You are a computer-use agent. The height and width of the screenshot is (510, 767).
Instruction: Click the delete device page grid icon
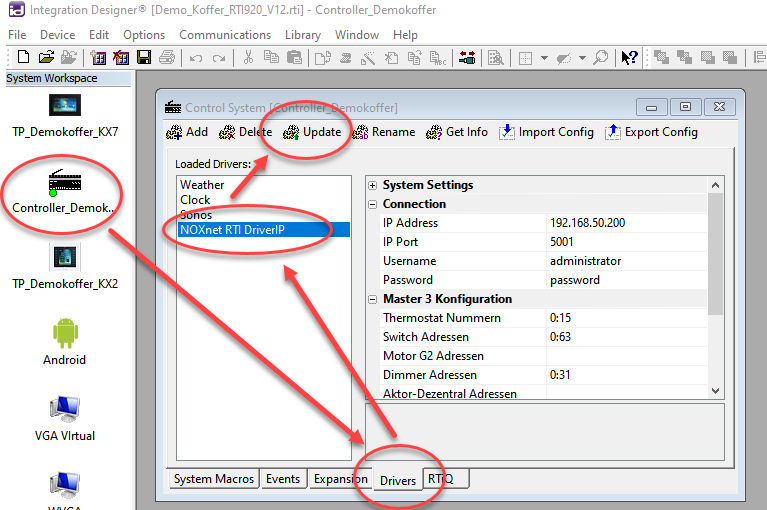121,58
